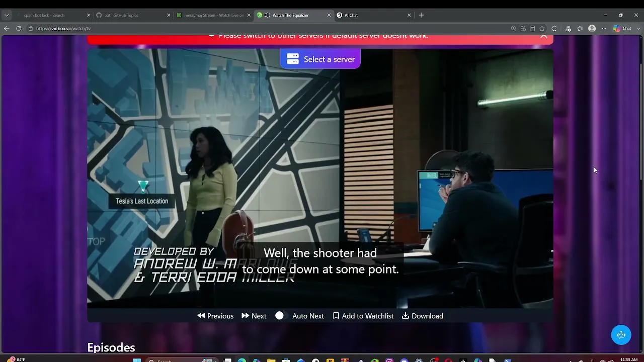Reload the current page
Viewport: 644px width, 362px height.
19,29
